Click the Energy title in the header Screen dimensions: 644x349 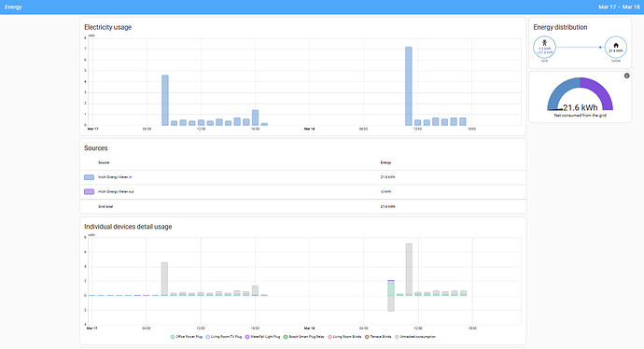[x=13, y=7]
